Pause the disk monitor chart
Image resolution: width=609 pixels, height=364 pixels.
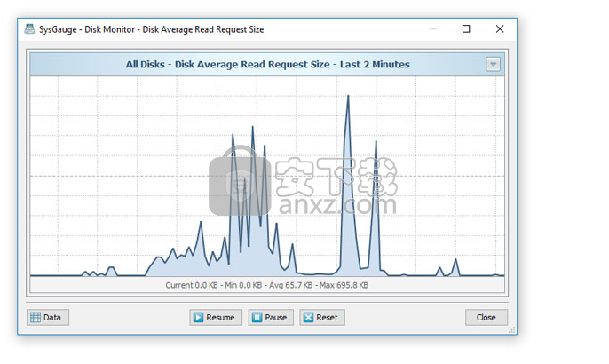coord(271,317)
